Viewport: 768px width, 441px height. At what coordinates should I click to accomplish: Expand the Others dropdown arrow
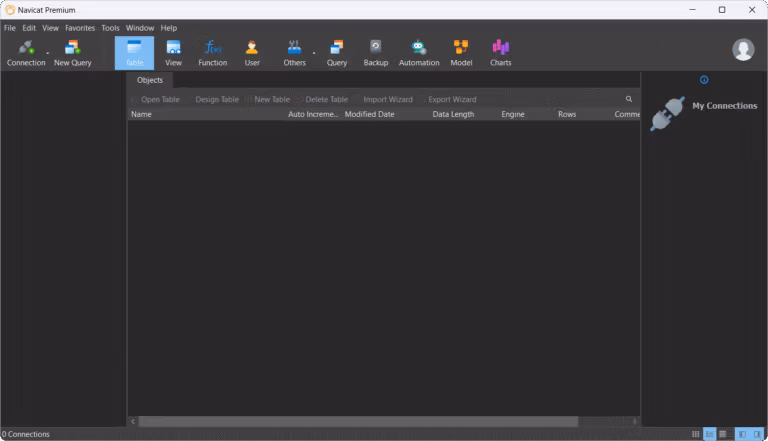pos(314,53)
